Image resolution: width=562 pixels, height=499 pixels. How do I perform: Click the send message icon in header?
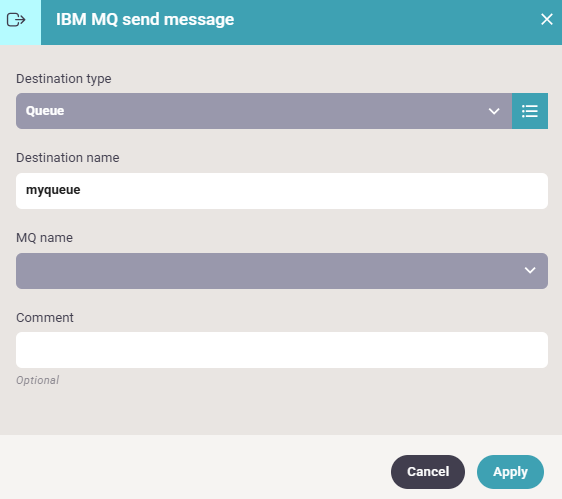pyautogui.click(x=16, y=20)
